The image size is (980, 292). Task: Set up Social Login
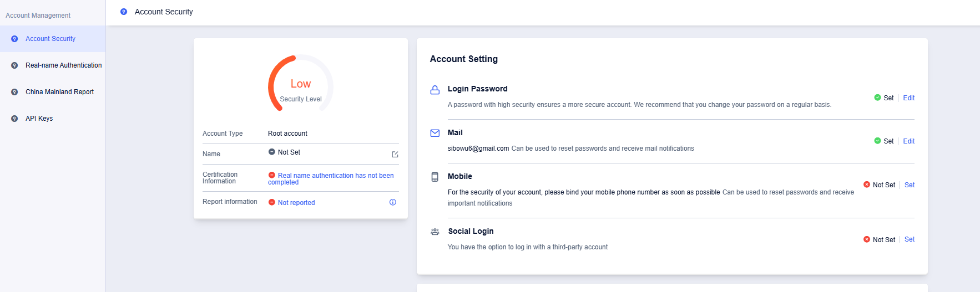coord(909,239)
